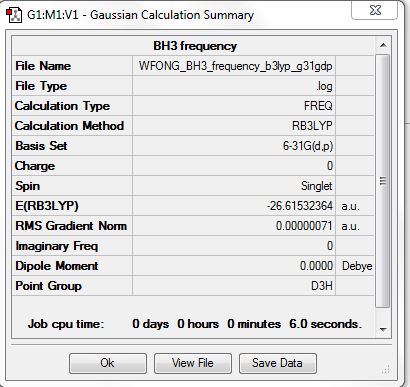The height and width of the screenshot is (387, 410).
Task: Click the 0 days cpu time text
Action: (x=150, y=324)
